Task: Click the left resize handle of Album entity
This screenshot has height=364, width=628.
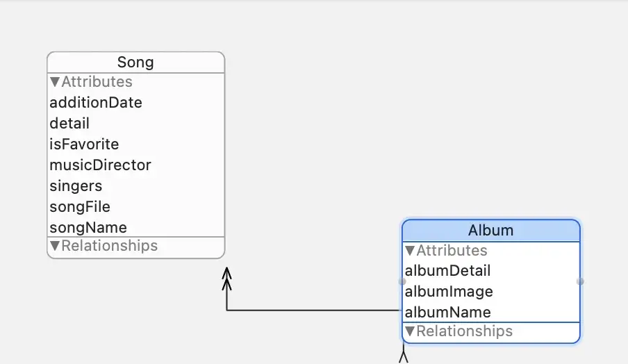Action: click(x=402, y=281)
